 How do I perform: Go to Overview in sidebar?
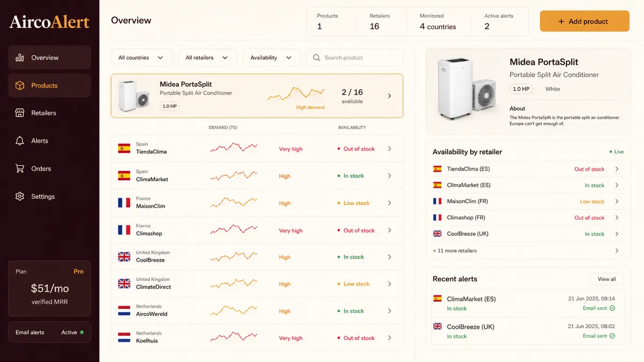pos(49,57)
